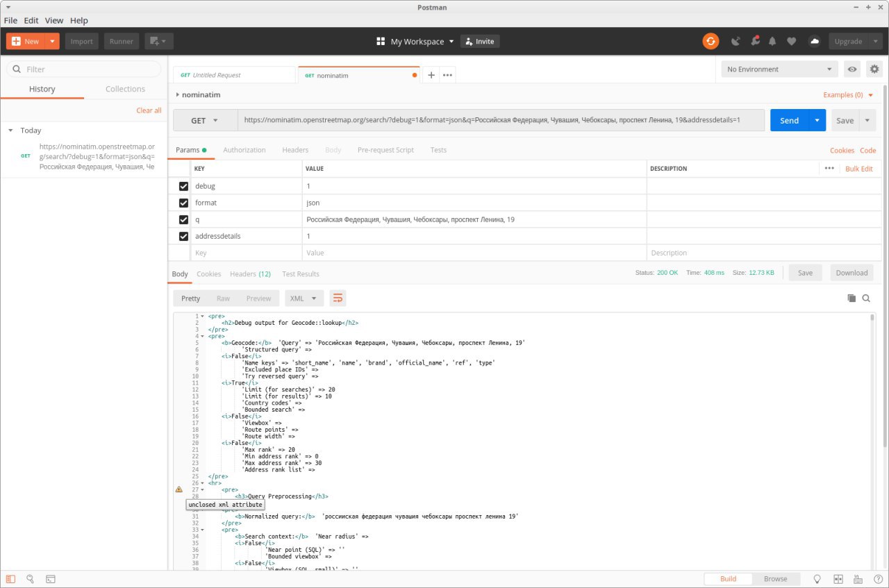Click the history Filter search field

click(x=83, y=69)
